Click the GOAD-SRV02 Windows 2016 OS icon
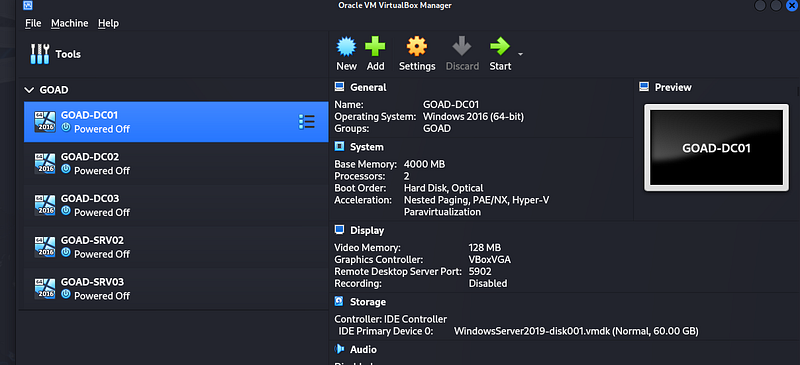This screenshot has width=800, height=365. tap(45, 247)
